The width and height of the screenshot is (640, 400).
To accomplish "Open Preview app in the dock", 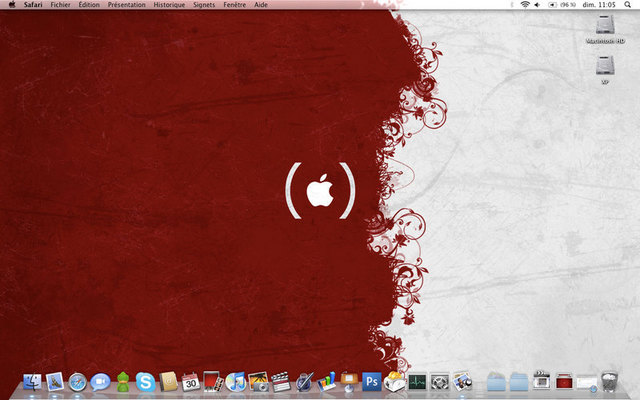I will [462, 382].
